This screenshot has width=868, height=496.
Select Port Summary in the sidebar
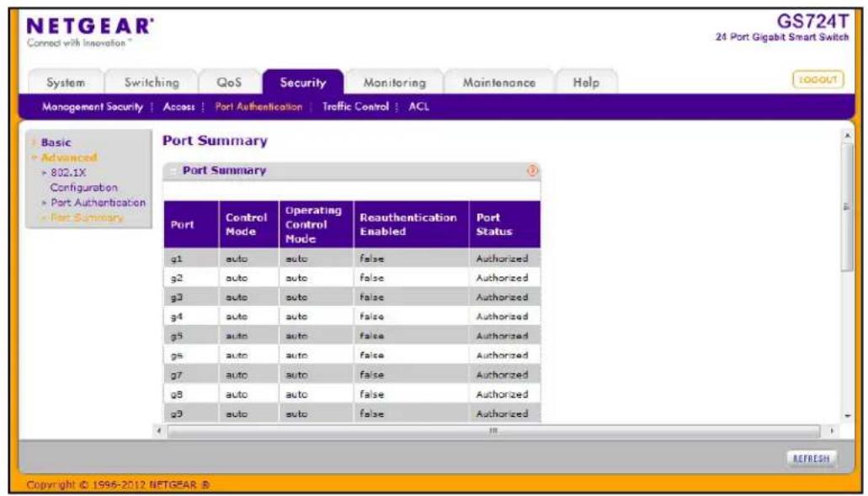[x=87, y=217]
